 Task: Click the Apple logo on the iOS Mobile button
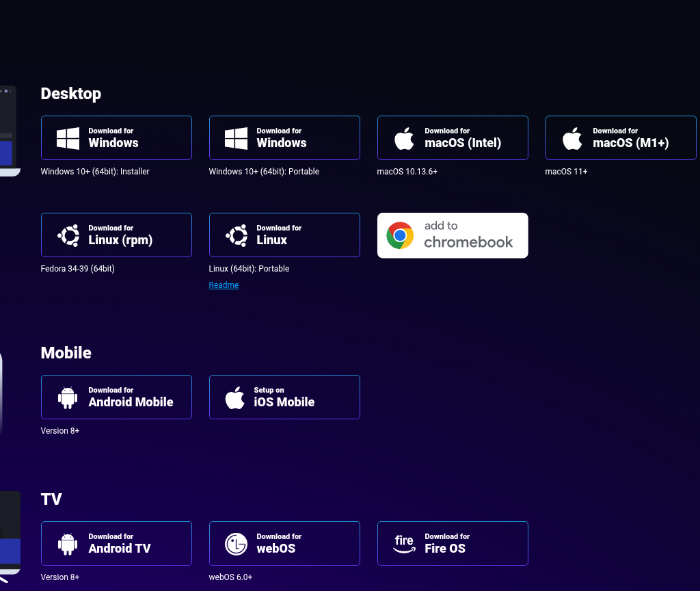click(235, 397)
